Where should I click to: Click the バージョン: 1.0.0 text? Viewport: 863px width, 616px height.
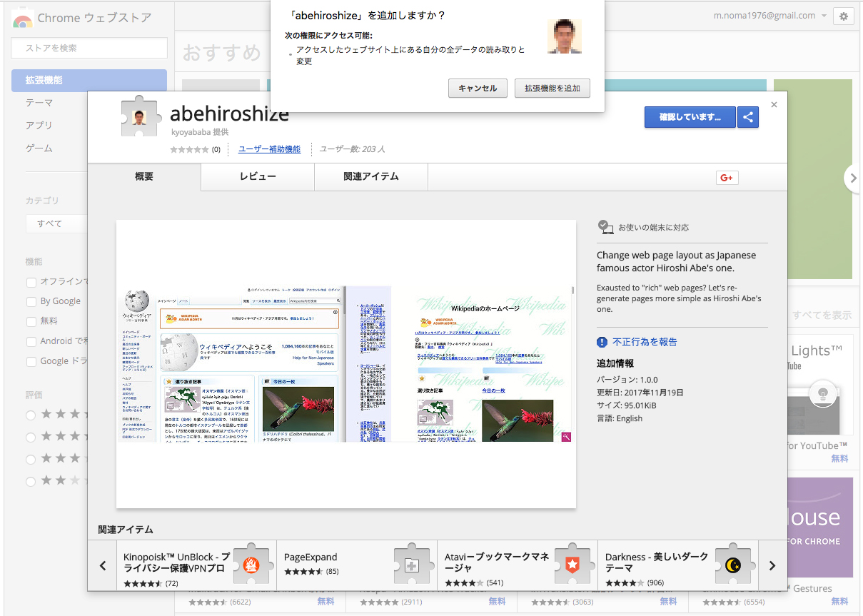coord(627,380)
